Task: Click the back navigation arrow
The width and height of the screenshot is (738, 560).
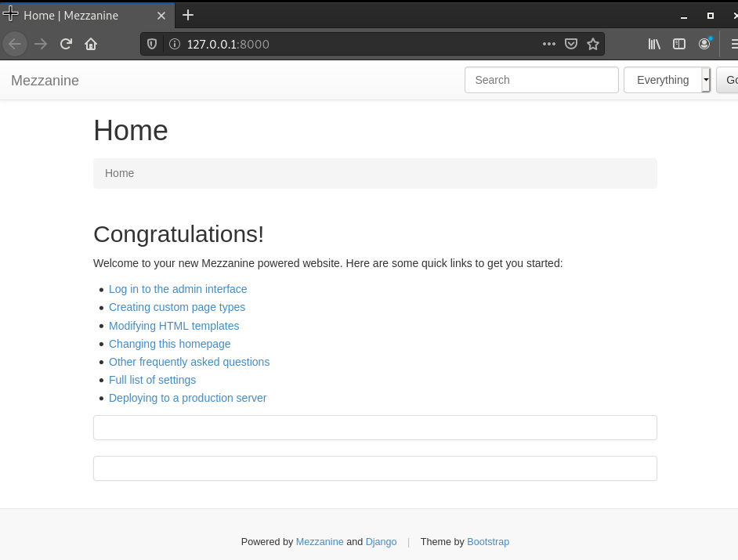Action: click(15, 44)
